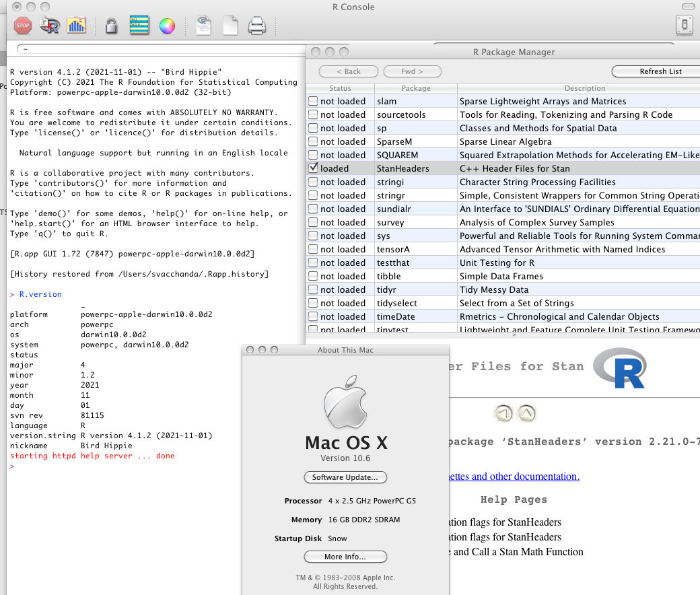Click the Source script R icon
Image resolution: width=700 pixels, height=595 pixels.
pyautogui.click(x=50, y=26)
